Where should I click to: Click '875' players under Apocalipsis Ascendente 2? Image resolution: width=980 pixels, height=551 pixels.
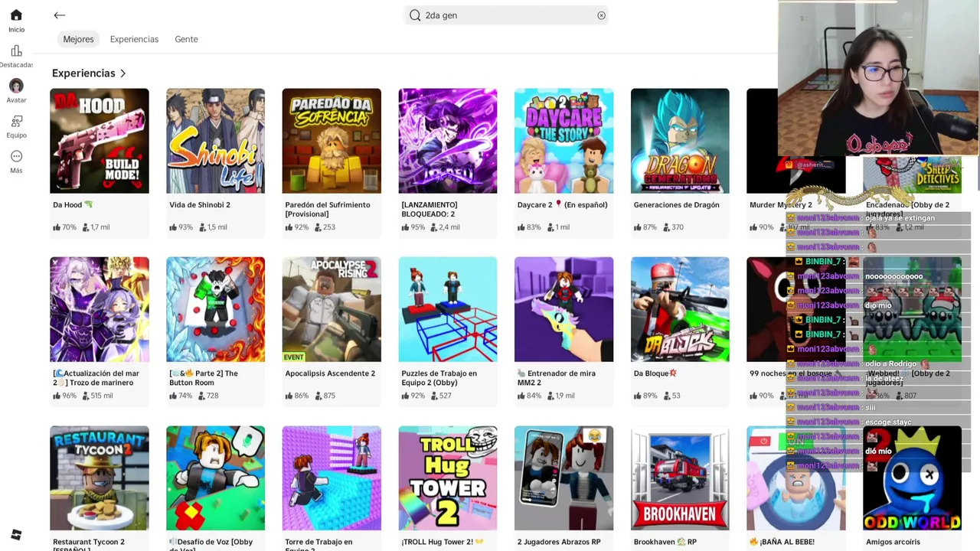click(x=325, y=396)
